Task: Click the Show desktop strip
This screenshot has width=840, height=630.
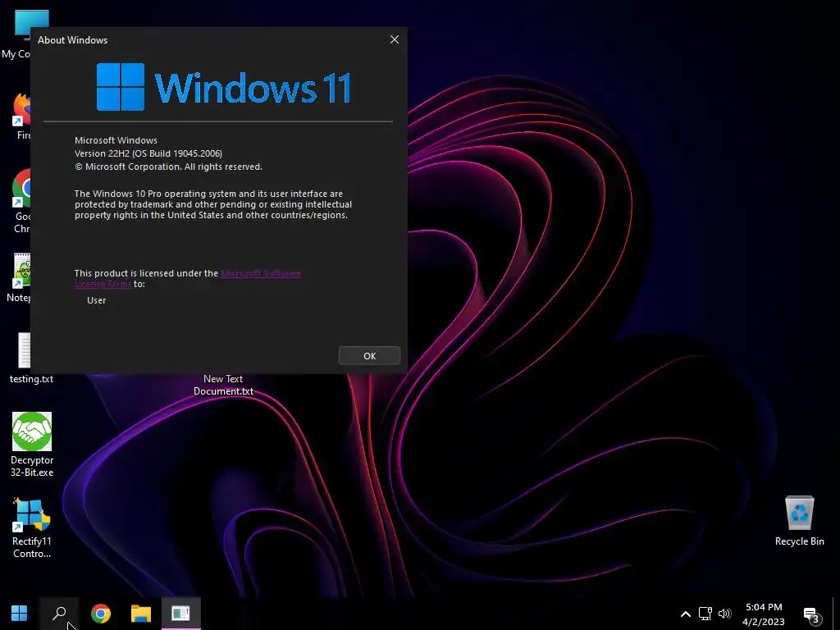Action: [x=836, y=614]
